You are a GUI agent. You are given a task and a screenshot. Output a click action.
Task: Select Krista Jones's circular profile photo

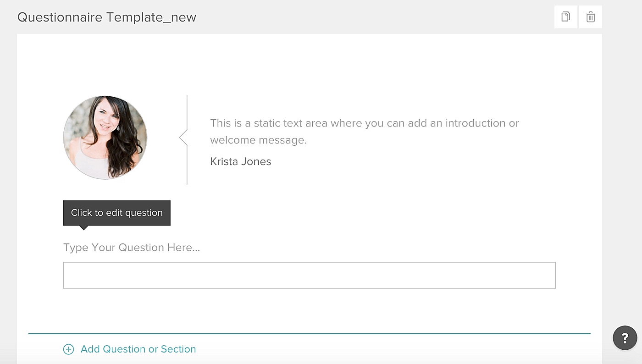click(105, 138)
